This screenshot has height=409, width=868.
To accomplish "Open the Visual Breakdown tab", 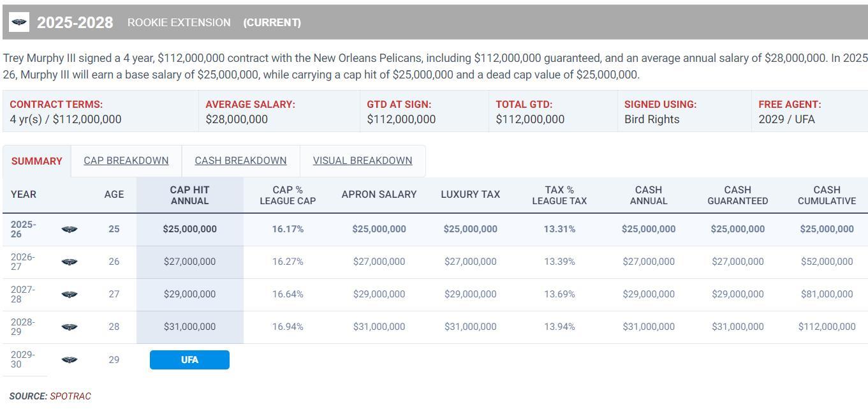I will (x=362, y=161).
